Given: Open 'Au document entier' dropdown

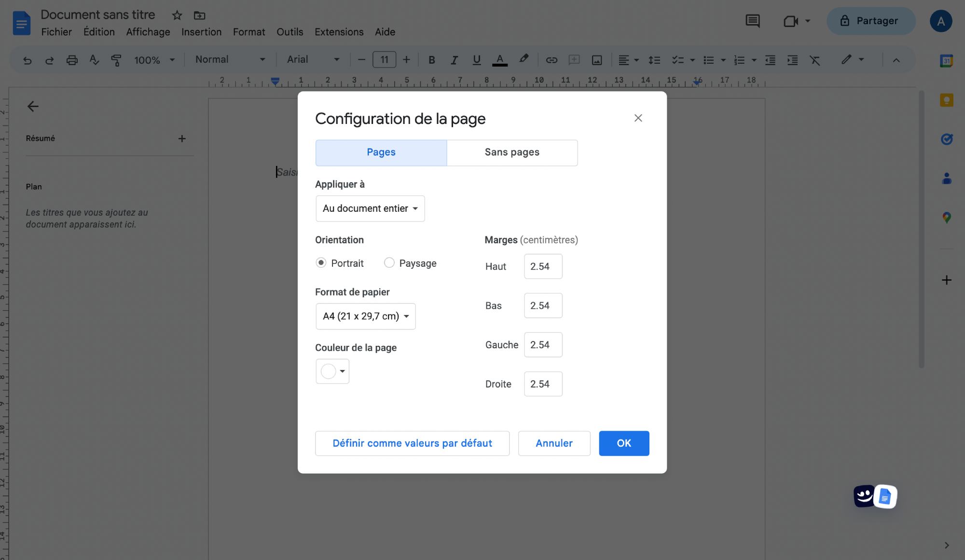Looking at the screenshot, I should click(x=370, y=208).
